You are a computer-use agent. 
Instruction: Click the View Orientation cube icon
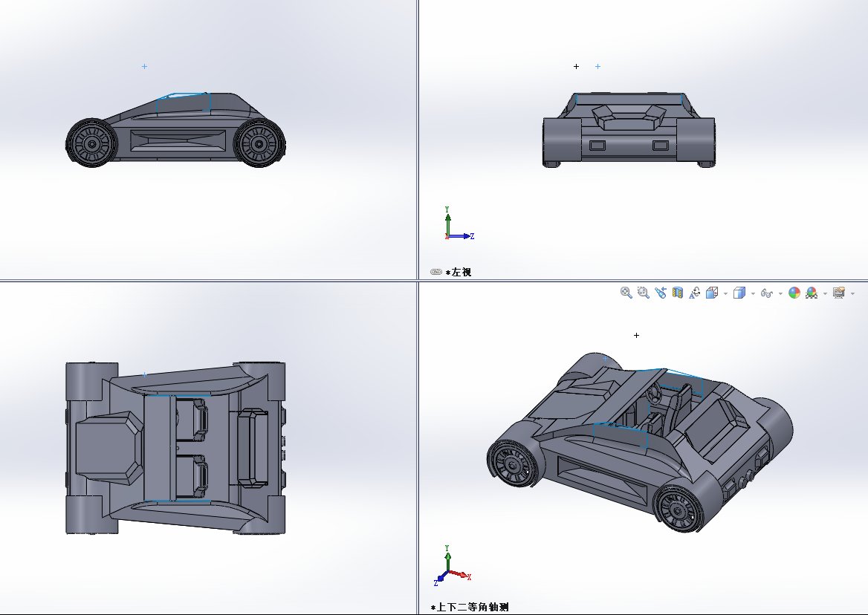click(712, 293)
